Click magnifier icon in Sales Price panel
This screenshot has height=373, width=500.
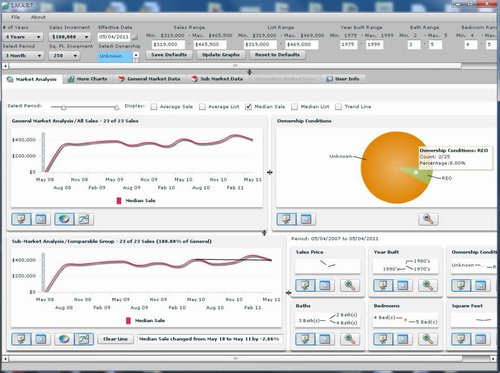click(x=350, y=285)
